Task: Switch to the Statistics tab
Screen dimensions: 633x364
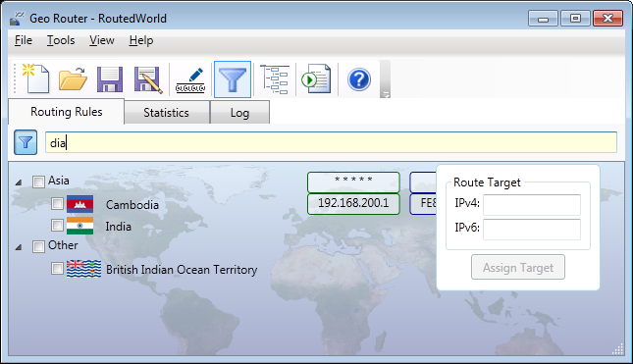Action: click(166, 113)
